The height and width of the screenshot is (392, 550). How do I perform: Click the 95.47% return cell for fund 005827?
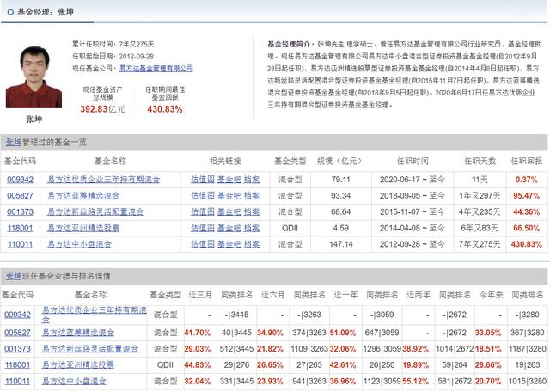pos(527,196)
